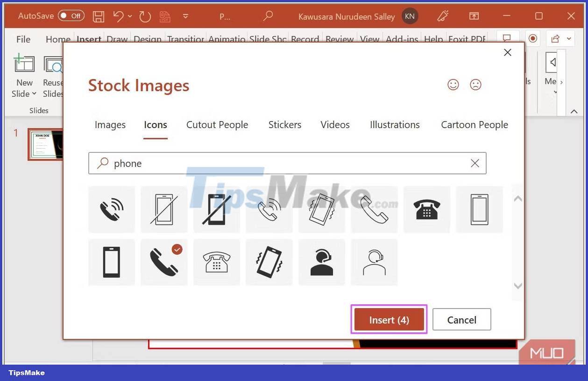Click the Save icon in Quick Access Toolbar

point(98,16)
